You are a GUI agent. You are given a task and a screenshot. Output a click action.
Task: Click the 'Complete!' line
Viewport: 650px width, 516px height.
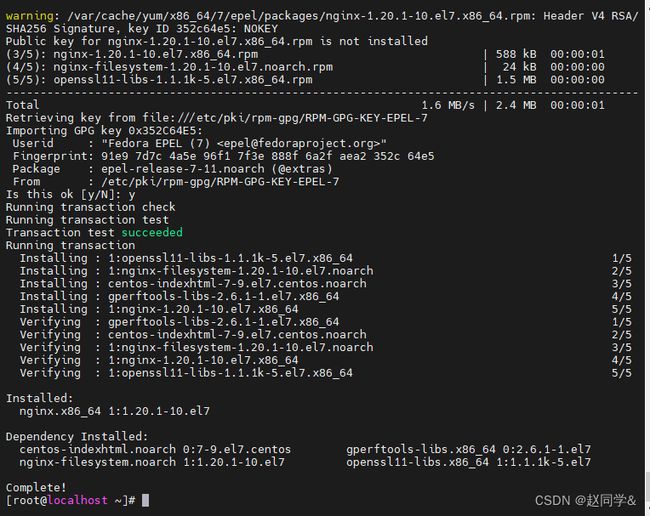(36, 487)
